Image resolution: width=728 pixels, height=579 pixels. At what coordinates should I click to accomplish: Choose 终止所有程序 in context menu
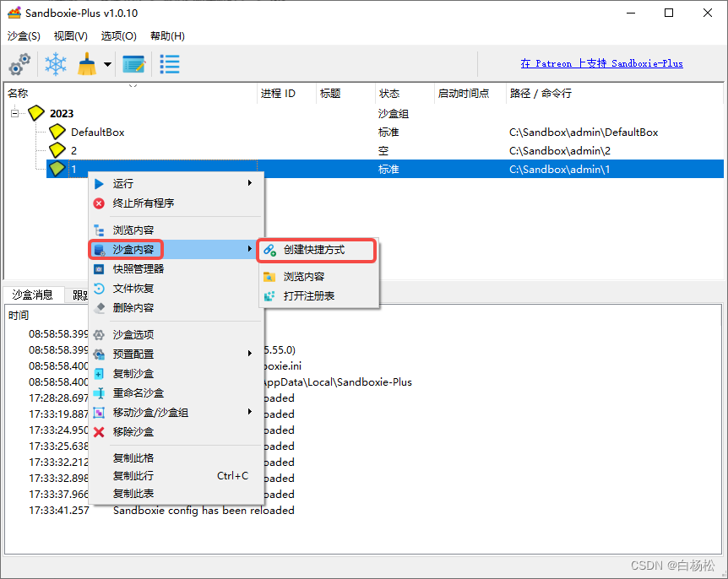click(x=176, y=203)
